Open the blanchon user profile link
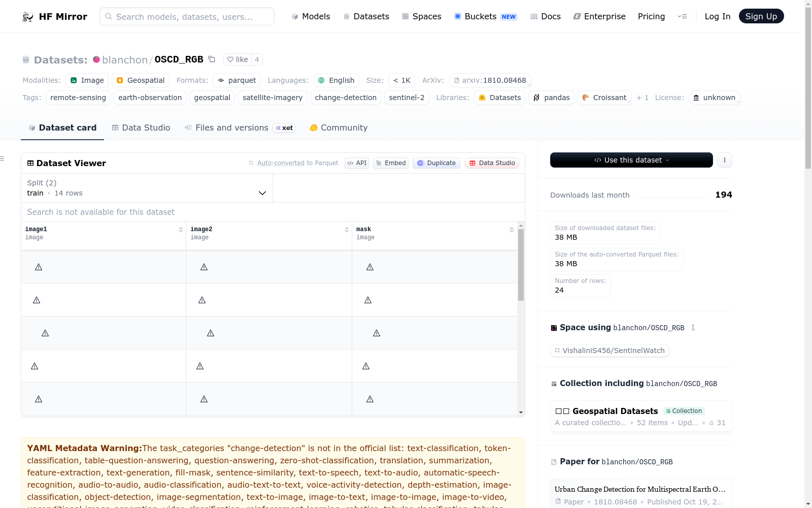 (125, 60)
